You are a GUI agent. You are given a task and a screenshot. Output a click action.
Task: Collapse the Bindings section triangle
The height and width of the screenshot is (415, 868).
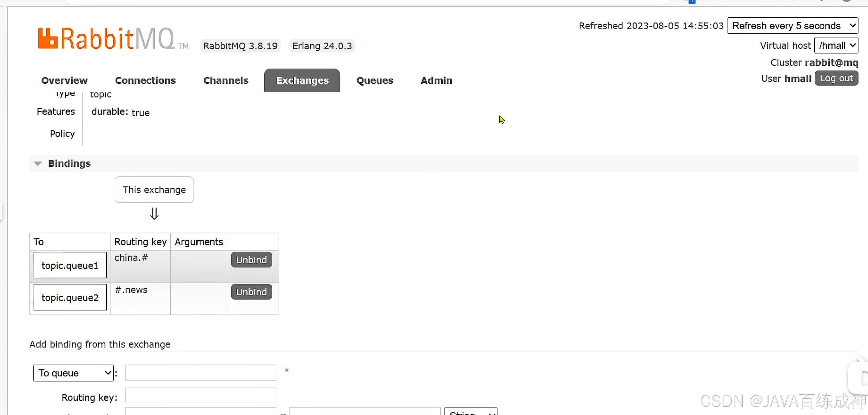(x=38, y=163)
